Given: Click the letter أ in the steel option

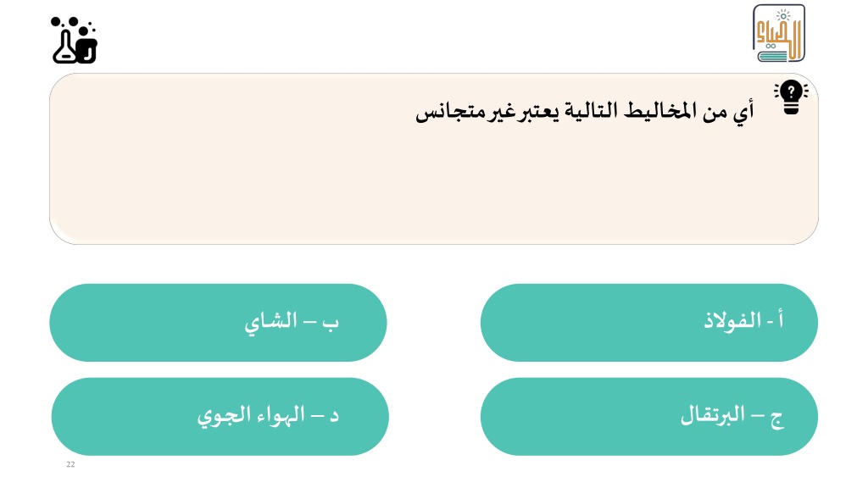Looking at the screenshot, I should pos(780,319).
